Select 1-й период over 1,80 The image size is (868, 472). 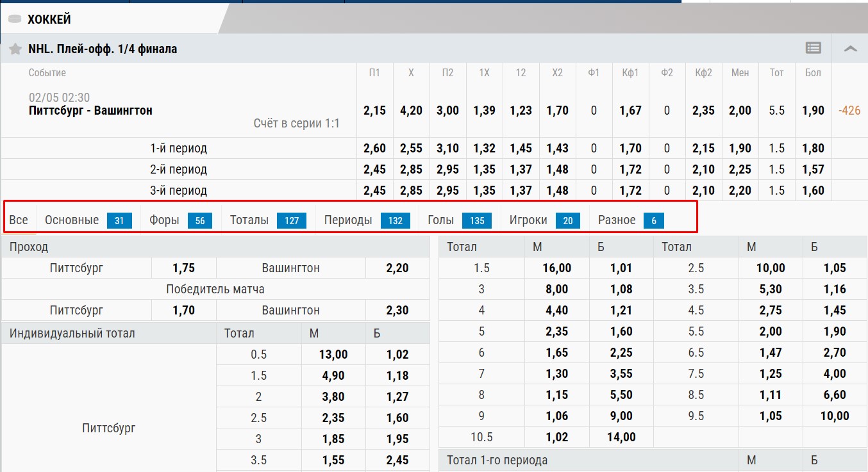click(x=813, y=148)
